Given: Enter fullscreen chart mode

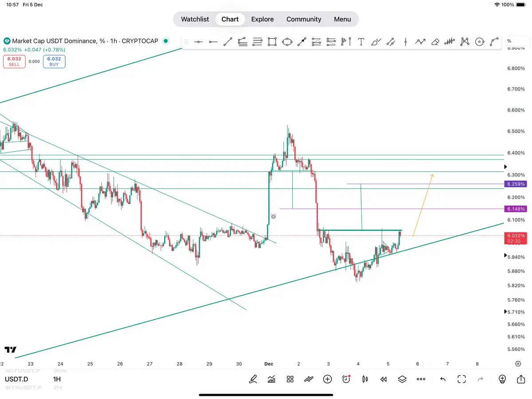Looking at the screenshot, I should pos(462,379).
